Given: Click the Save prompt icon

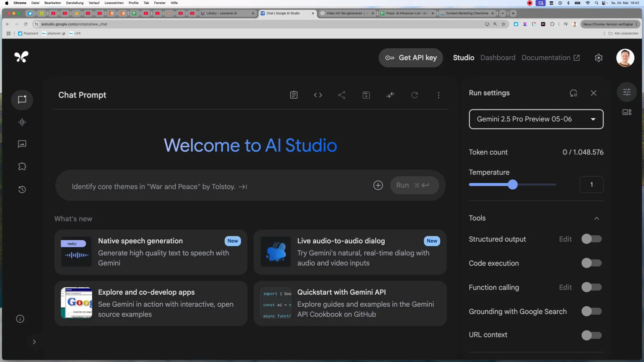Looking at the screenshot, I should click(x=366, y=95).
